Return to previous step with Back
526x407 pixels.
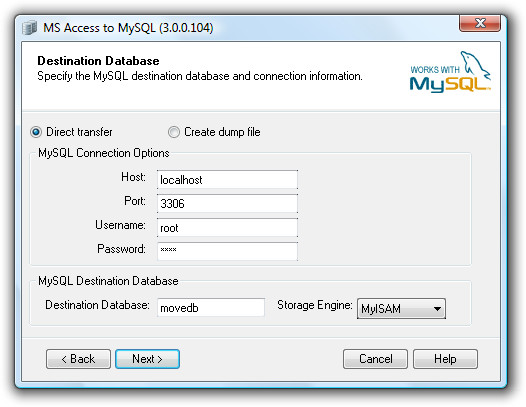coord(78,359)
